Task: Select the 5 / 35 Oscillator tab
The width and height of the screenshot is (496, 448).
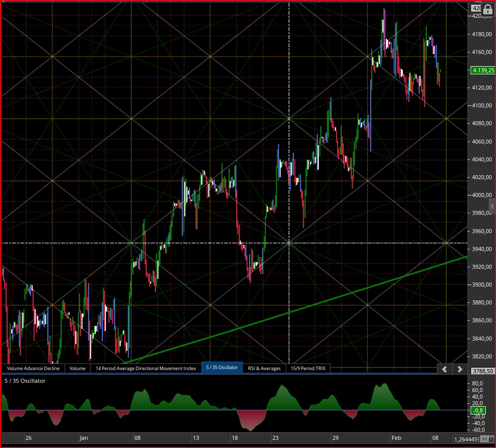Action: tap(222, 368)
